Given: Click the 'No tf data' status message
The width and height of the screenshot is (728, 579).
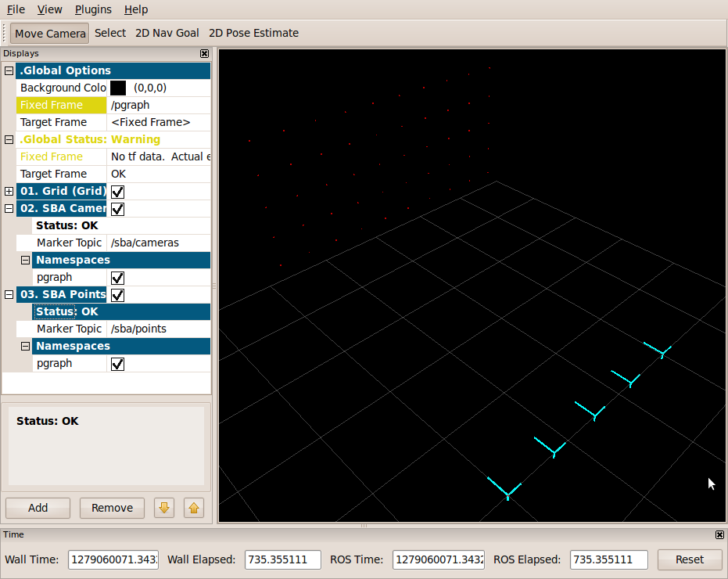Looking at the screenshot, I should pyautogui.click(x=159, y=156).
